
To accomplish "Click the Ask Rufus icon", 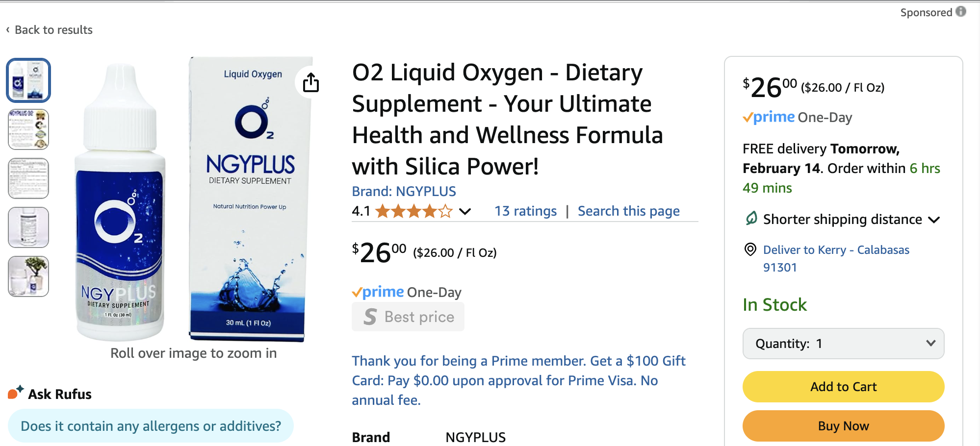I will [x=16, y=393].
